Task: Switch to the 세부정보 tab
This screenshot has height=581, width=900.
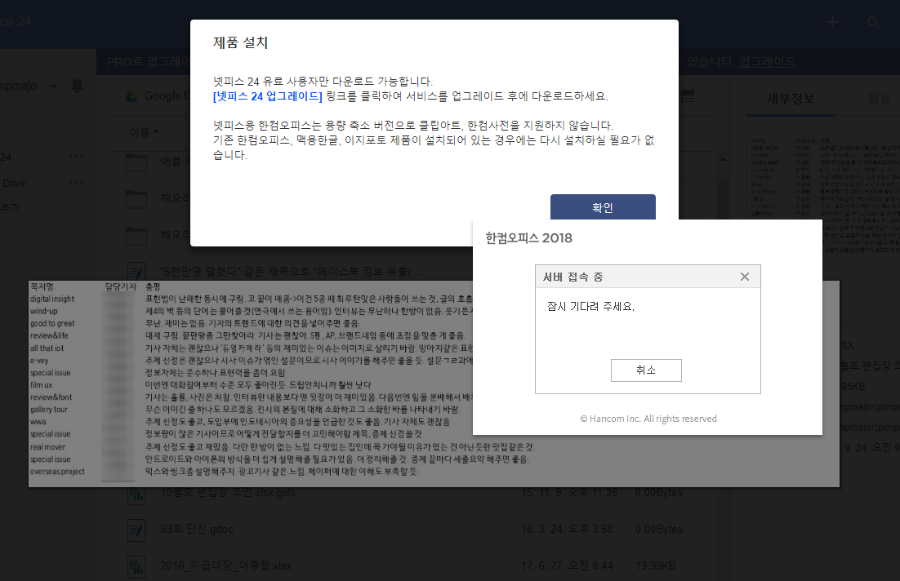Action: 790,99
